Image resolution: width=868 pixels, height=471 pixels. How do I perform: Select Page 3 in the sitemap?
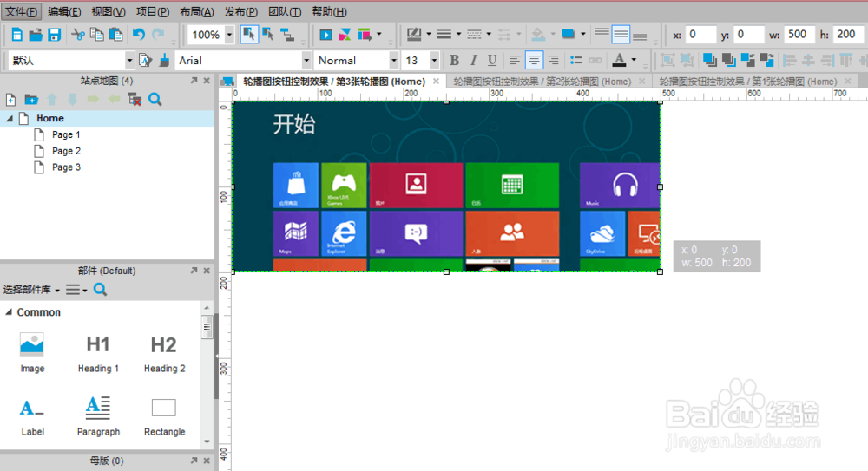tap(66, 167)
